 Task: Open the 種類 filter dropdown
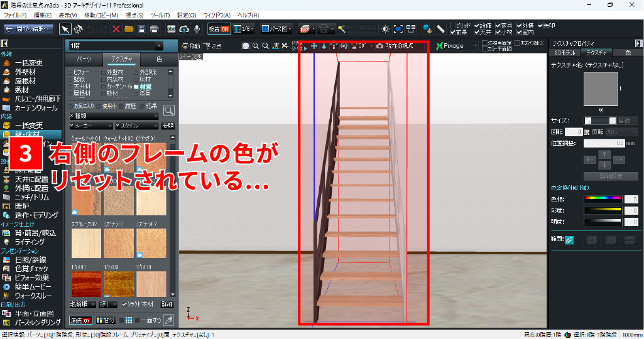click(x=114, y=116)
